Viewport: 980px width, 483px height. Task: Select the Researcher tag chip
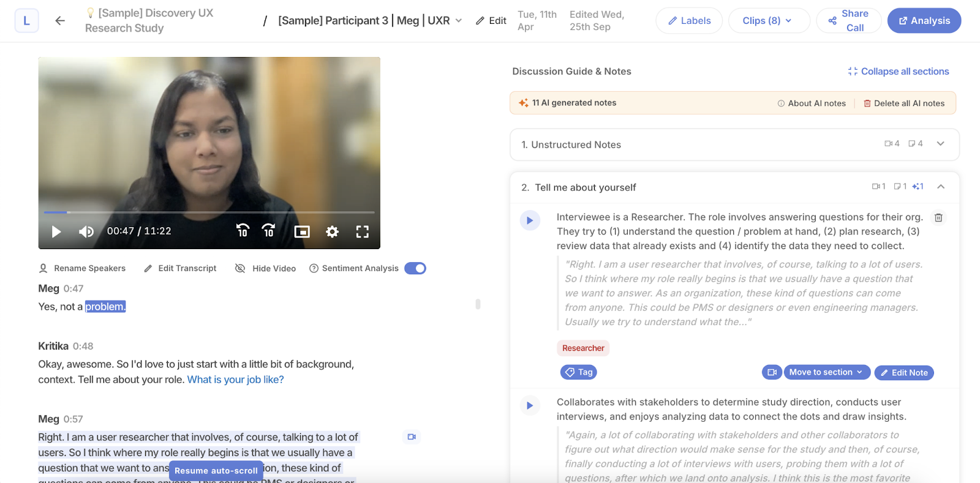tap(583, 348)
